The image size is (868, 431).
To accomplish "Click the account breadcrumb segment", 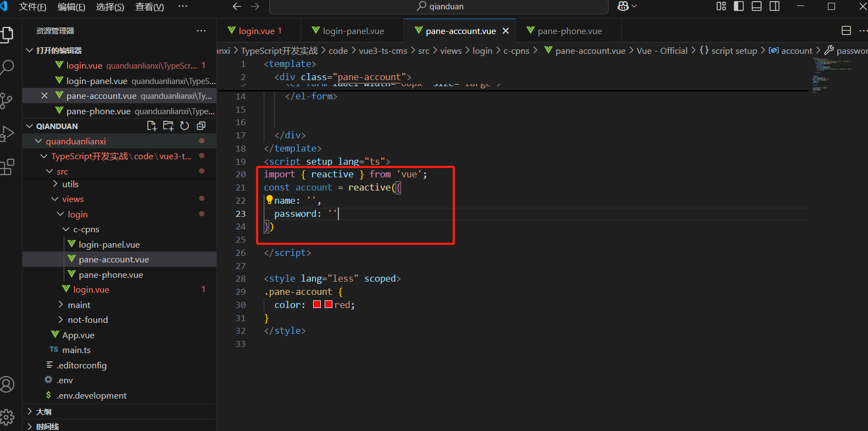I will (791, 51).
